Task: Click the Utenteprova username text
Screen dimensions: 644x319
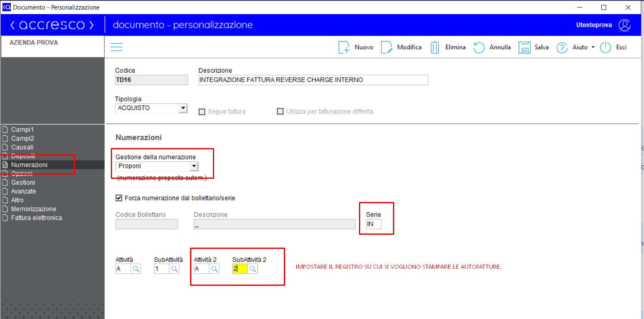Action: [594, 25]
